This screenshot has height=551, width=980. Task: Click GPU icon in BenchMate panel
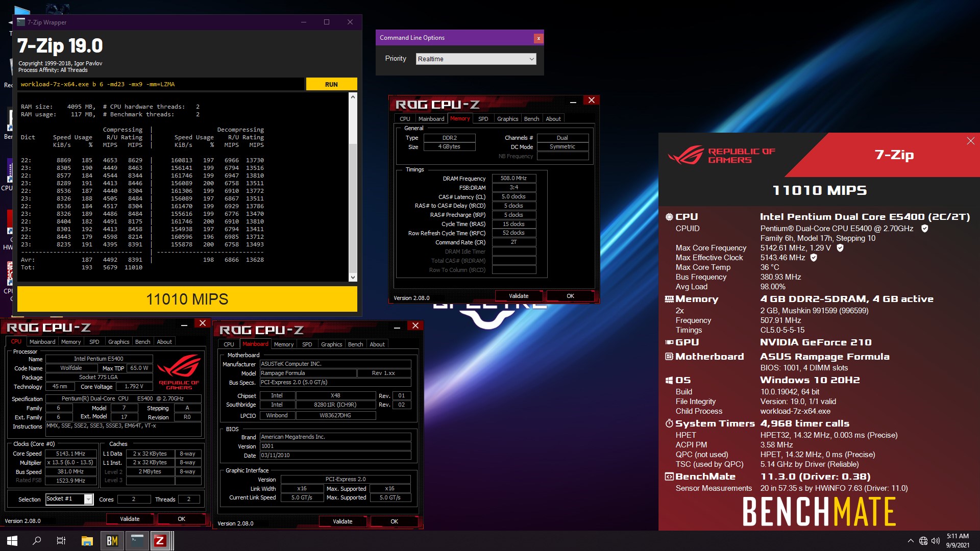(x=669, y=342)
